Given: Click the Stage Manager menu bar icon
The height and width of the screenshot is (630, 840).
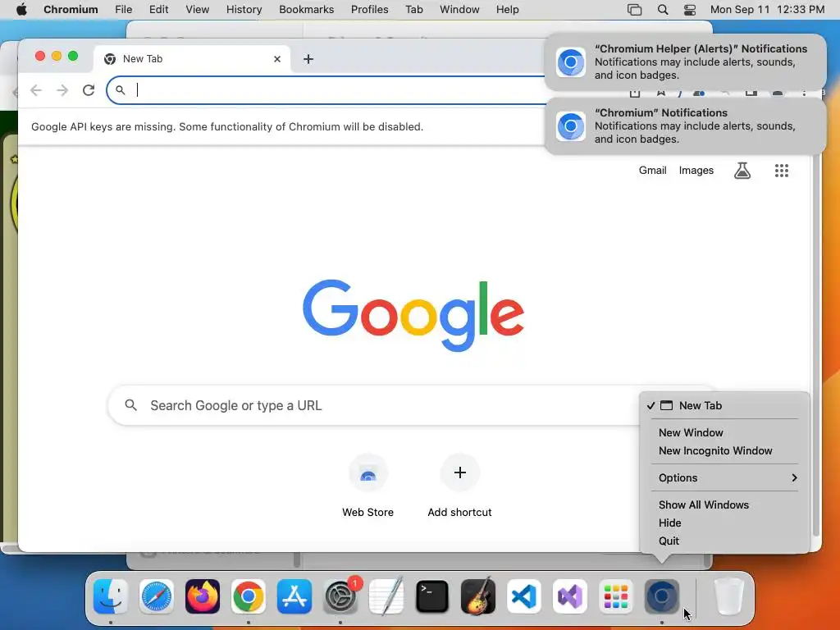Looking at the screenshot, I should [x=634, y=10].
